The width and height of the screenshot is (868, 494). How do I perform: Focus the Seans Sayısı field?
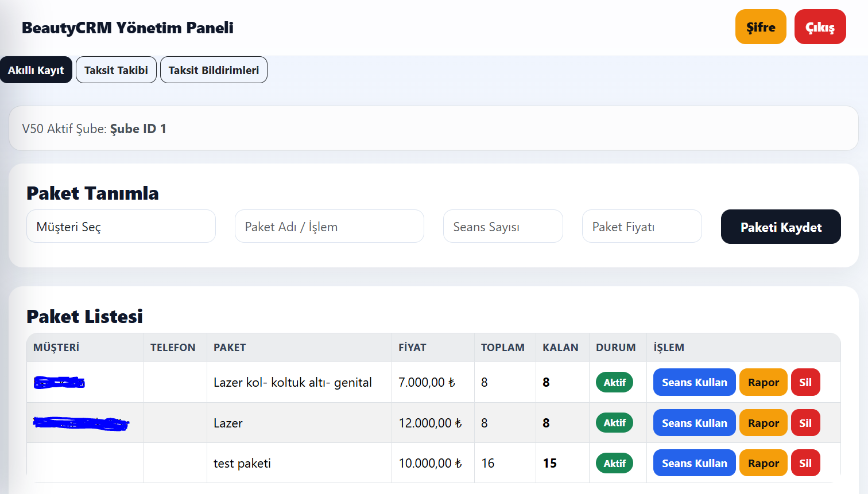click(503, 226)
